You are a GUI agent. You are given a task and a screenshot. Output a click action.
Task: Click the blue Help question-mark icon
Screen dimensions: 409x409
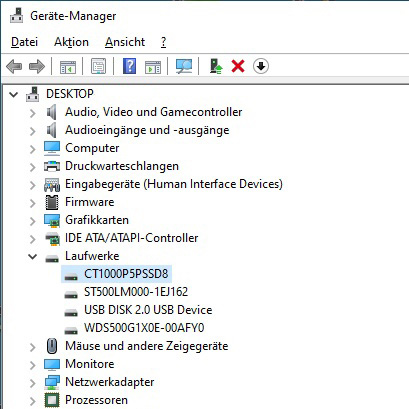point(129,66)
